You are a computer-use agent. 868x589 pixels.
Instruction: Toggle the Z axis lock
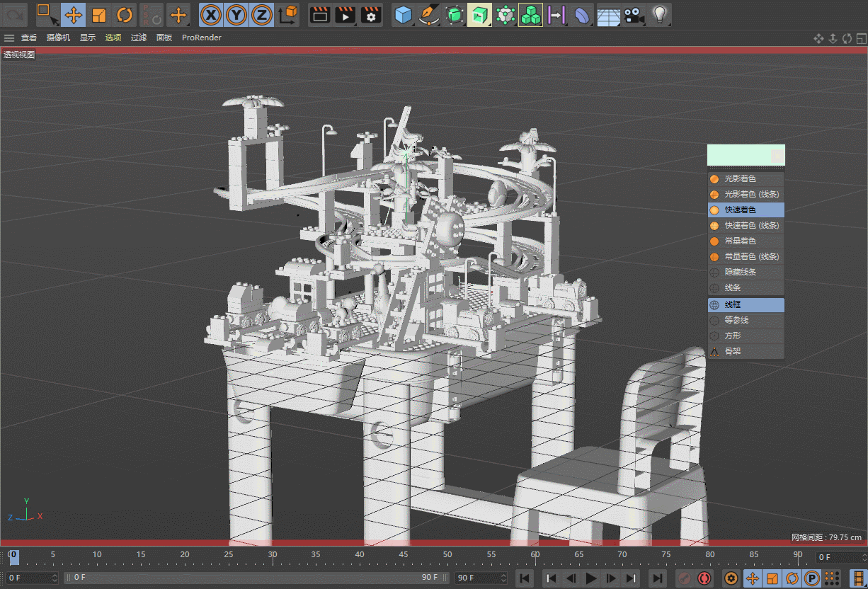pos(262,14)
